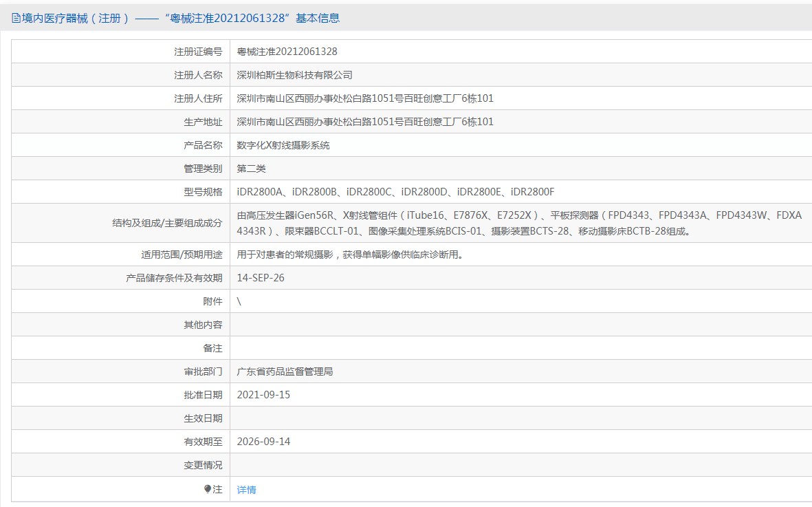Viewport: 812px width, 507px height.
Task: Select product name 数字化X射线摄影系统
Action: (x=283, y=145)
